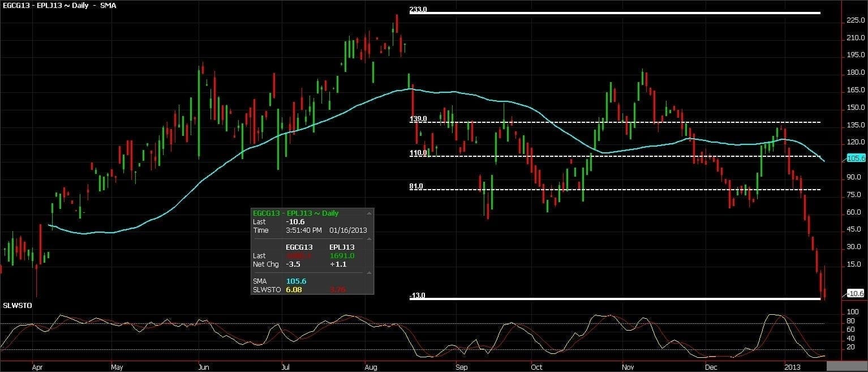Viewport: 868px width, 372px height.
Task: Collapse the EGCG13/EPLJ13 section in info box
Action: tap(369, 240)
